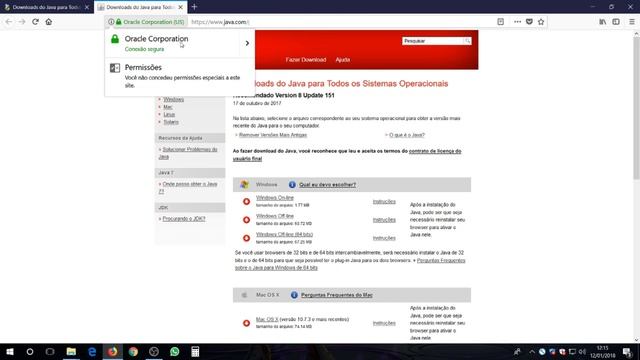Click download icon for Windows On-line
Image resolution: width=640 pixels, height=360 pixels.
coord(247,202)
